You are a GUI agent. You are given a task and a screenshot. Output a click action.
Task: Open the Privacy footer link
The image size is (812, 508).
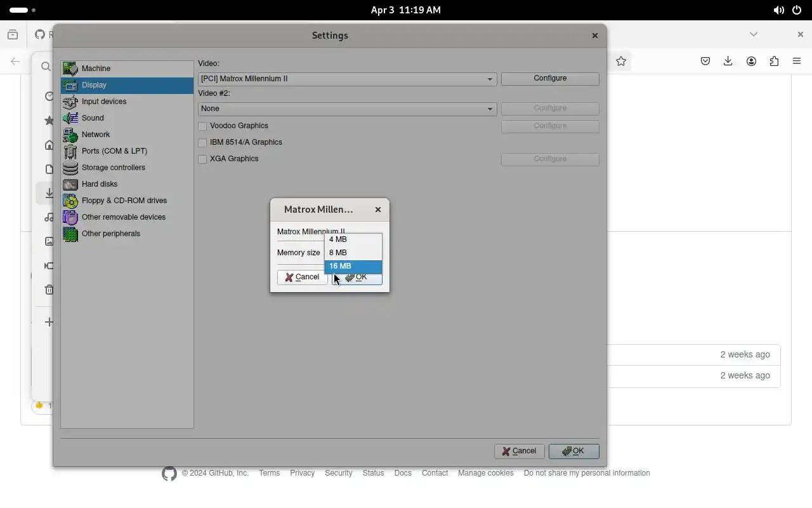pyautogui.click(x=302, y=473)
